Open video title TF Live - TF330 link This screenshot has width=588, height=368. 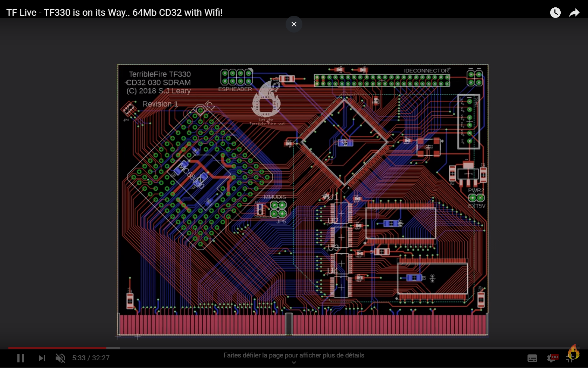114,13
